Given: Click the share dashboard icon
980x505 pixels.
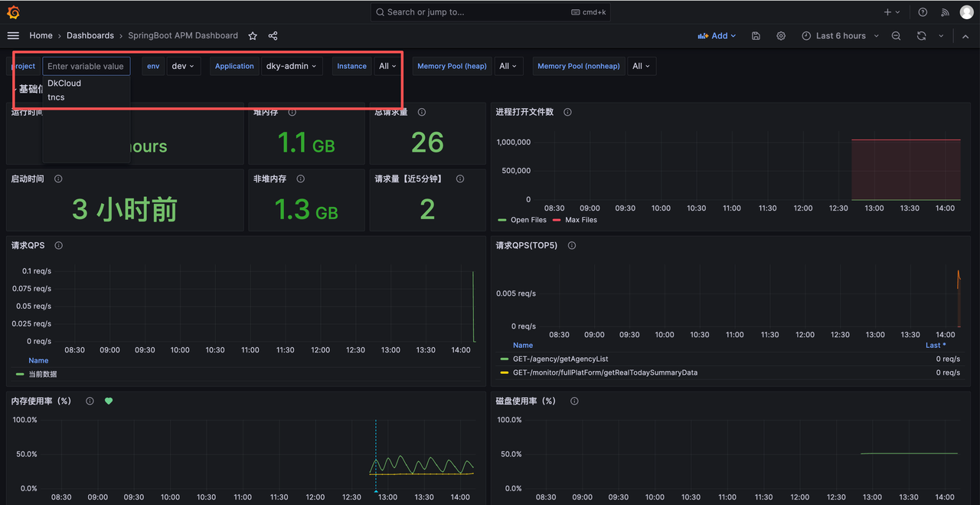Looking at the screenshot, I should coord(273,36).
